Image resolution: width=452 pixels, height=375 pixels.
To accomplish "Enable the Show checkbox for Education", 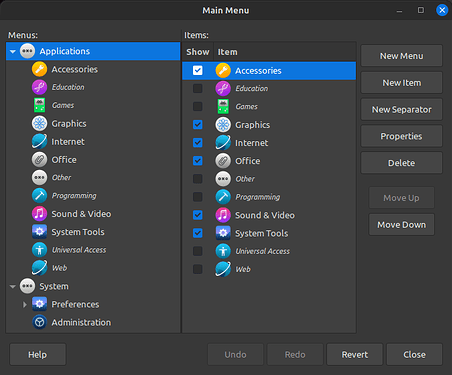I will (x=198, y=88).
